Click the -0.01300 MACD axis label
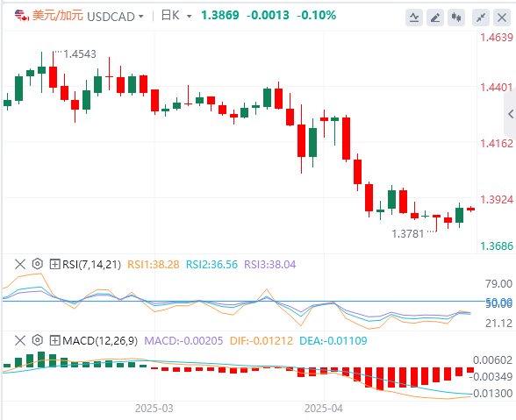The height and width of the screenshot is (420, 516). 491,394
